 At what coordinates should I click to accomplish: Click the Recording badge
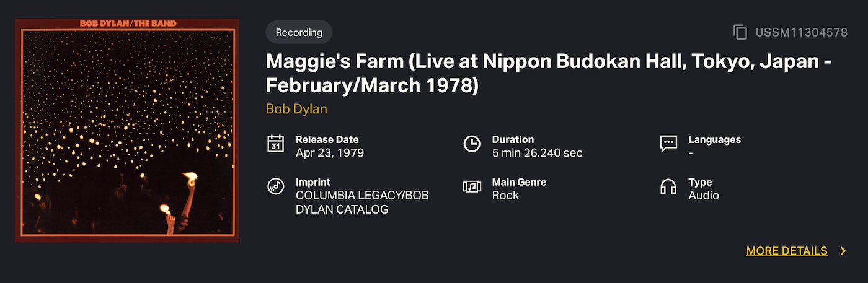[x=299, y=32]
